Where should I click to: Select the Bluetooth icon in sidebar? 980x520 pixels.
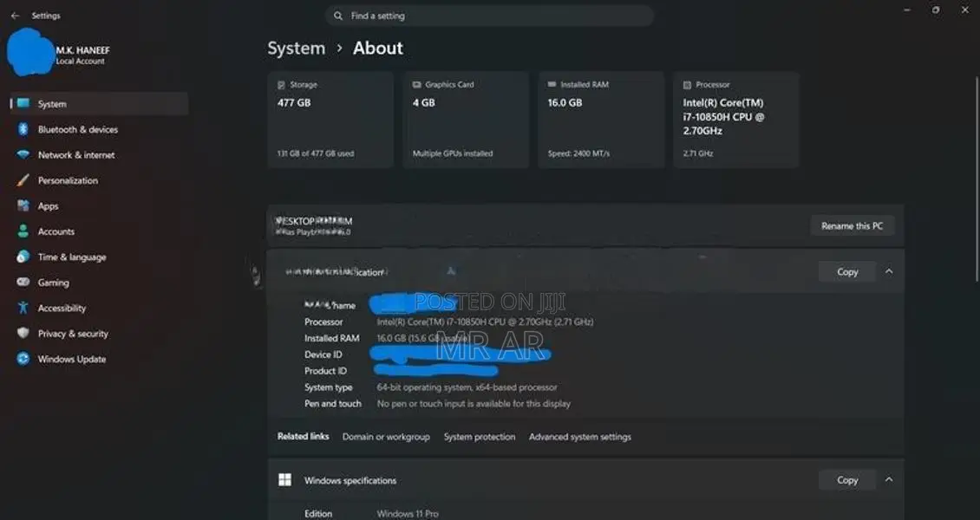(23, 129)
